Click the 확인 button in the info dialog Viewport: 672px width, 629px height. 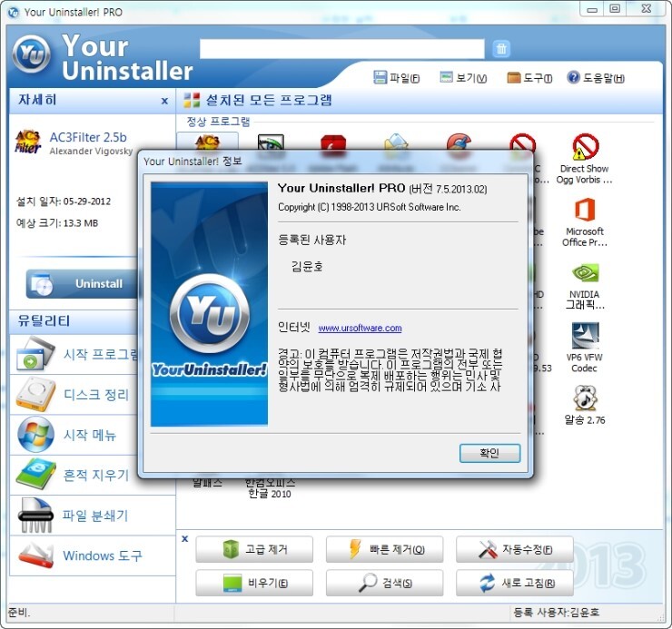pyautogui.click(x=489, y=453)
